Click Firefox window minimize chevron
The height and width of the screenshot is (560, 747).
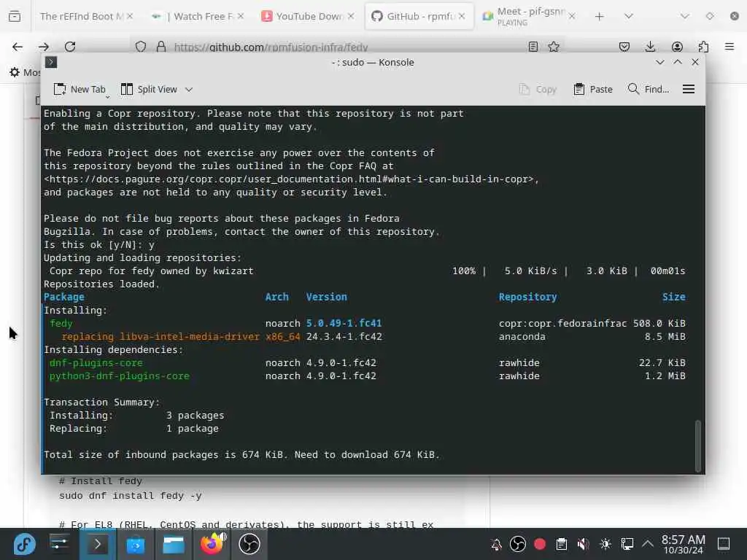(x=684, y=16)
